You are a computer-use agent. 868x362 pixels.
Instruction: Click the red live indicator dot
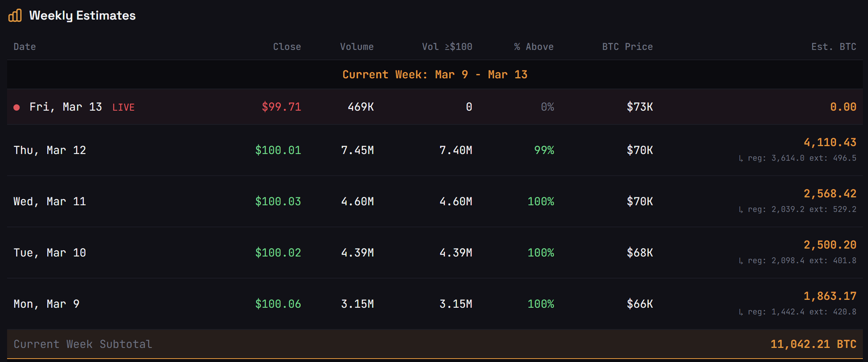[x=17, y=107]
